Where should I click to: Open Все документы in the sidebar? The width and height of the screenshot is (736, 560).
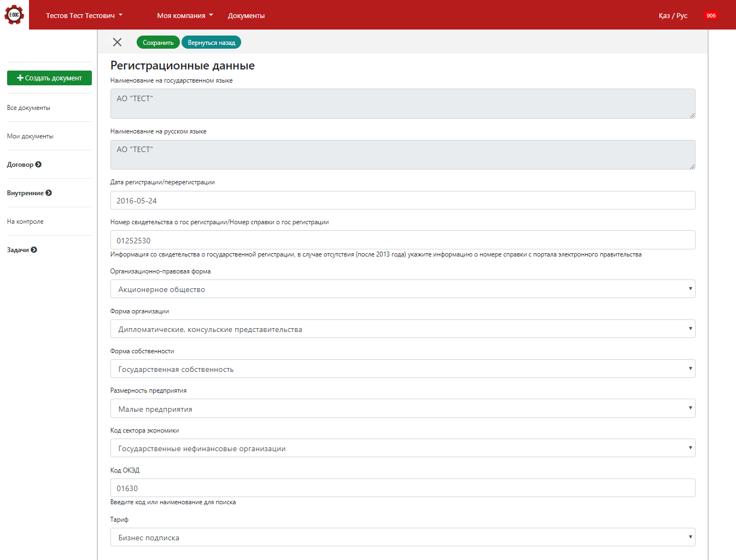pos(28,108)
